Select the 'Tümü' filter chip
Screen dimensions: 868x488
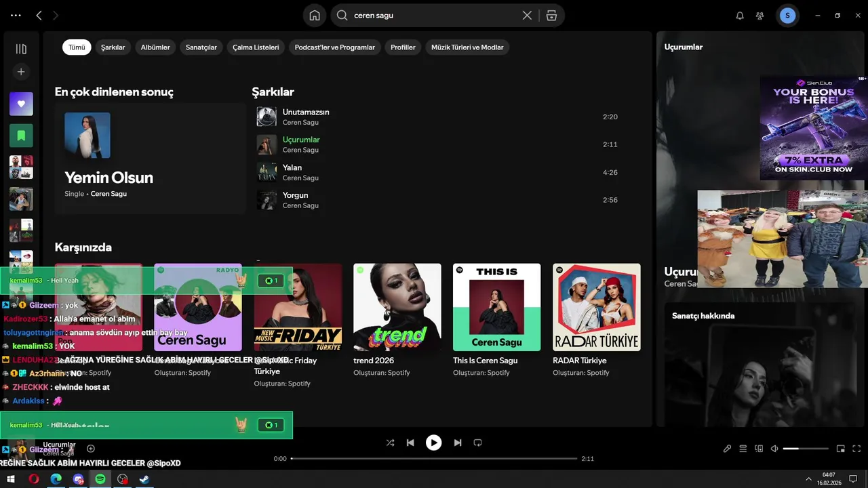[77, 47]
